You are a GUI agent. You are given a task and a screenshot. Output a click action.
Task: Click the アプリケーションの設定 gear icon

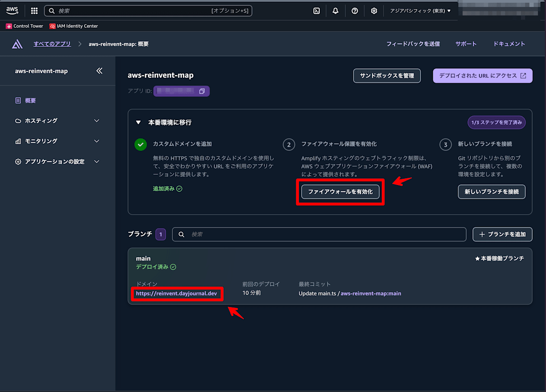(x=18, y=161)
